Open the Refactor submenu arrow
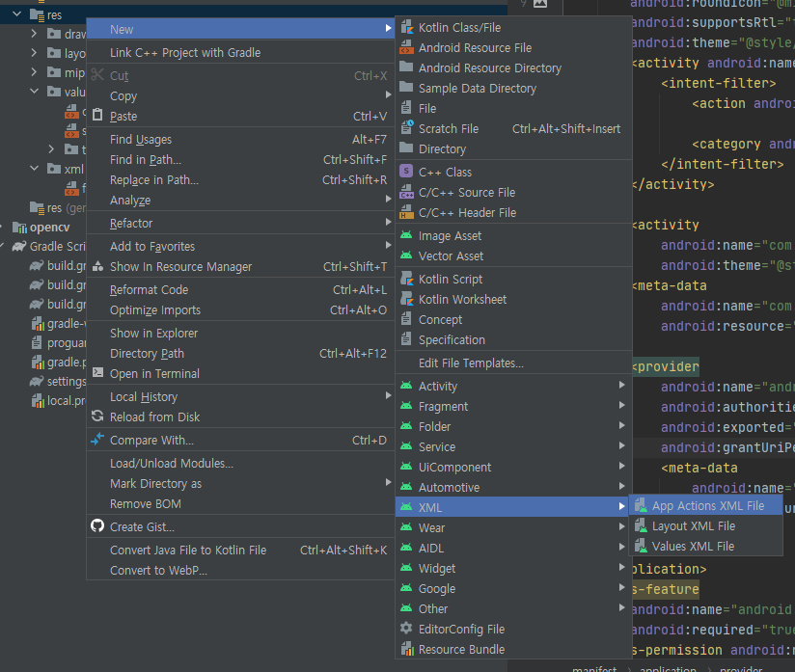The height and width of the screenshot is (672, 795). 388,222
